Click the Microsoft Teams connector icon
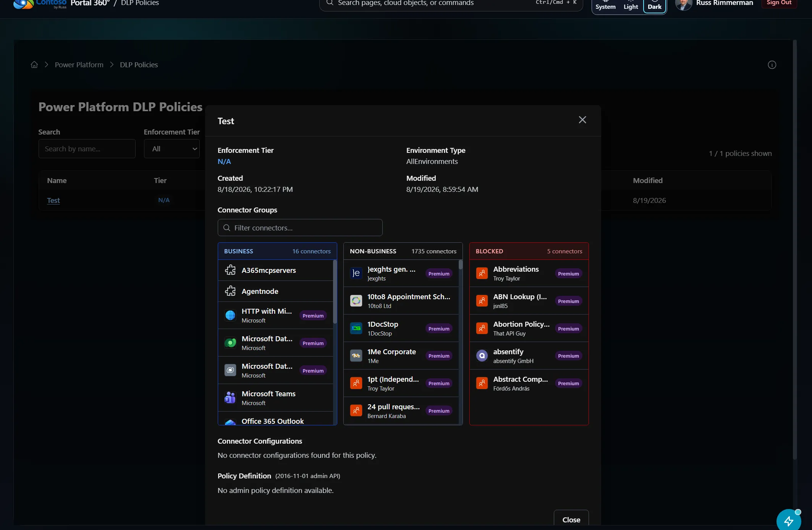The width and height of the screenshot is (812, 530). pos(230,398)
